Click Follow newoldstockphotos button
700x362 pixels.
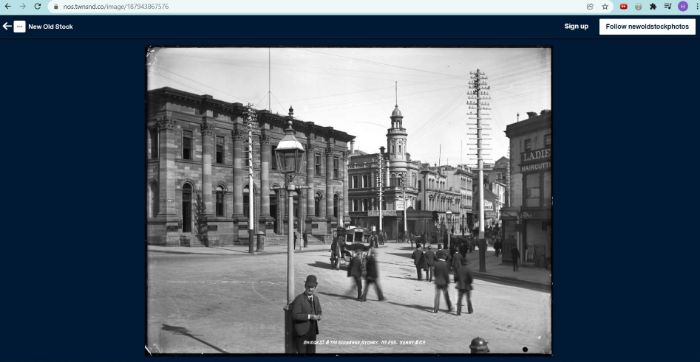pyautogui.click(x=647, y=27)
